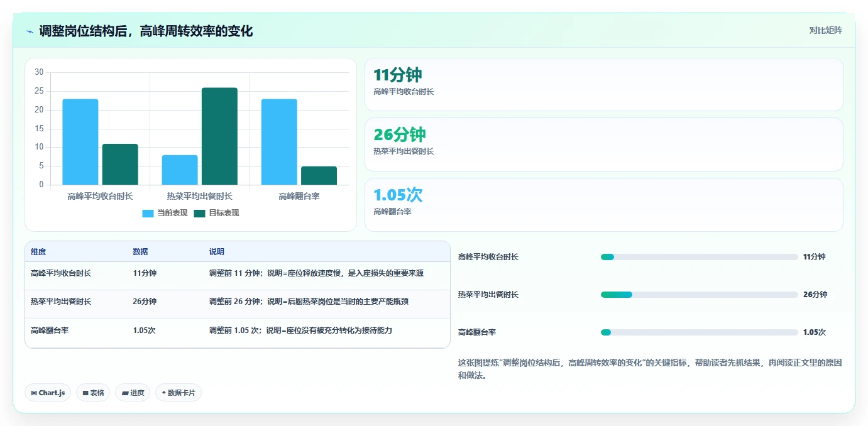Click the 当前表现 bar for 热菜平均出餐时长
868x426 pixels.
(x=180, y=170)
